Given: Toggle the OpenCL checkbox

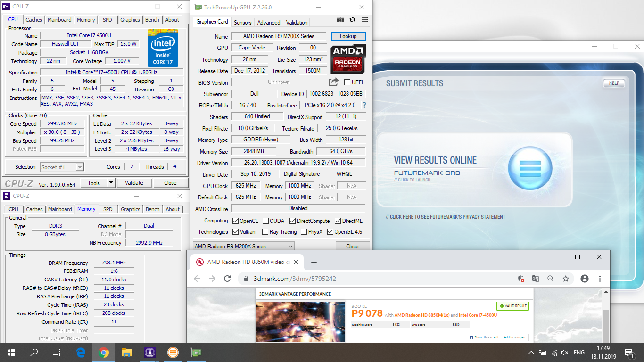Looking at the screenshot, I should coord(235,221).
